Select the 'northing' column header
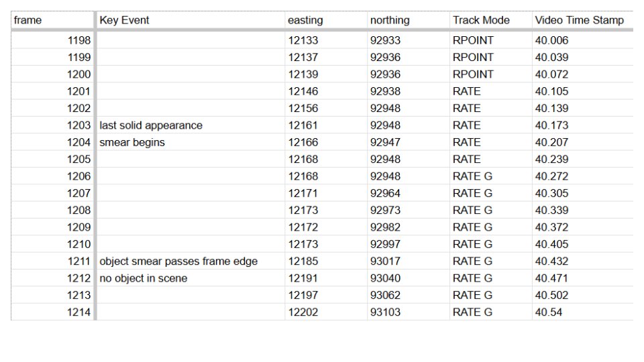Screen dimensions: 644x362 409,20
